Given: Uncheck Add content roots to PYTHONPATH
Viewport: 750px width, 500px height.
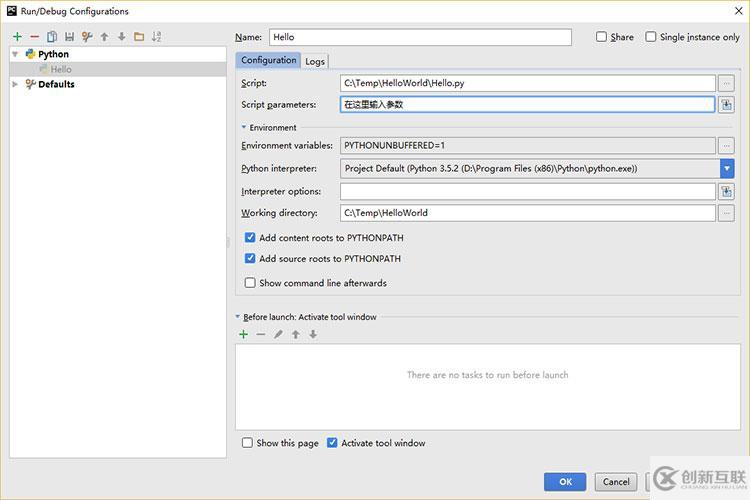Looking at the screenshot, I should (250, 238).
